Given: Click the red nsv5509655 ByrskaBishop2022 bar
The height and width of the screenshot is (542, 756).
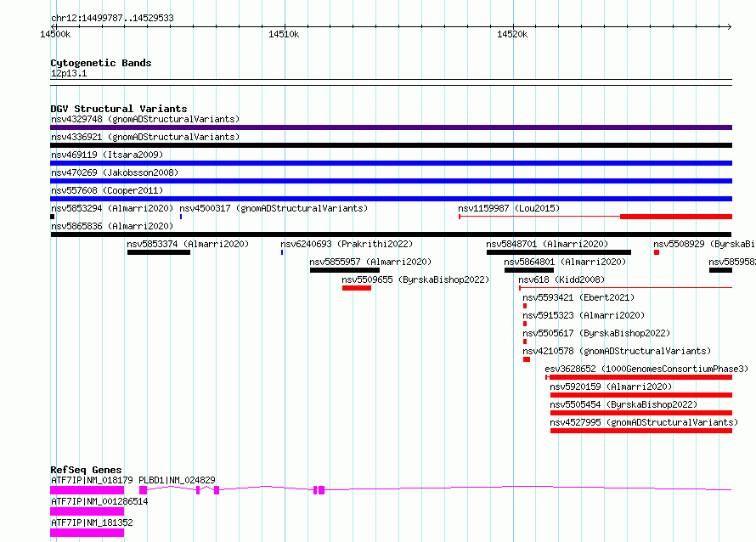Looking at the screenshot, I should point(357,288).
